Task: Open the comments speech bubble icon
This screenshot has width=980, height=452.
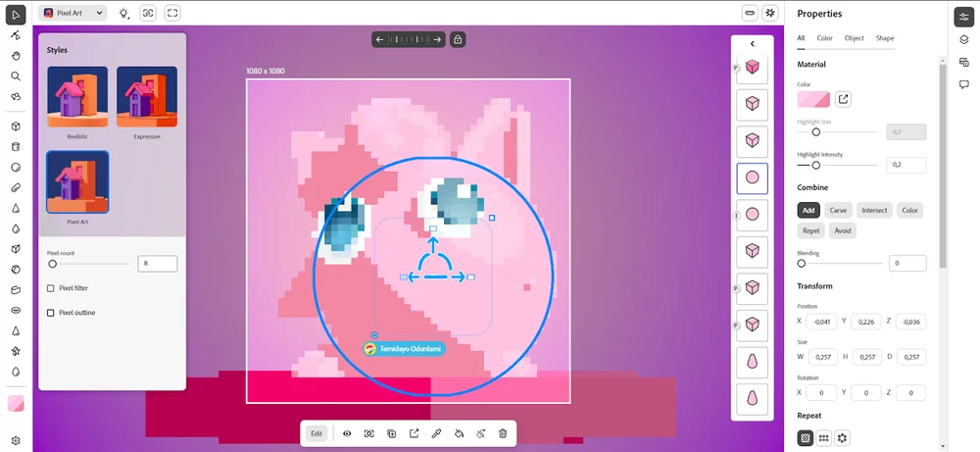Action: [963, 84]
